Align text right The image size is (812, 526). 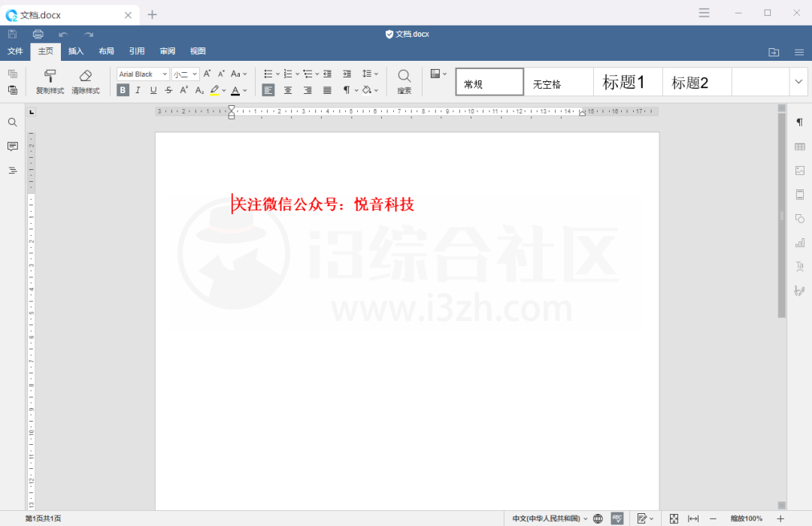[308, 91]
